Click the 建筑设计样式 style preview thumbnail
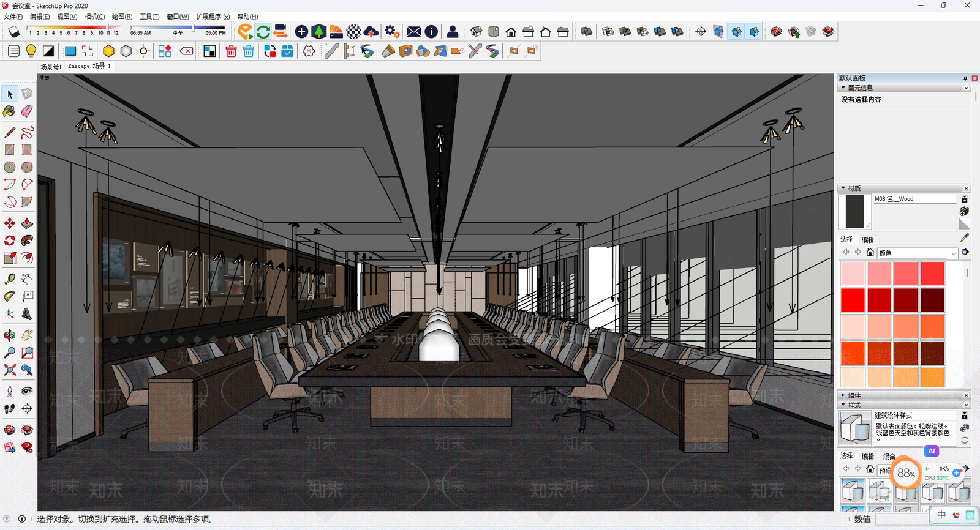The height and width of the screenshot is (530, 980). (854, 427)
